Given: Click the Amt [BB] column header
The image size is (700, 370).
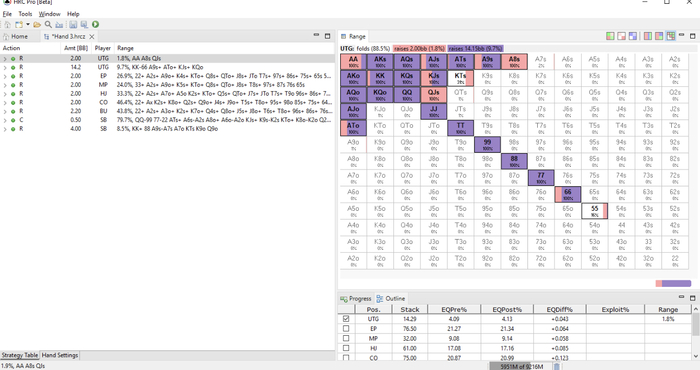Looking at the screenshot, I should pyautogui.click(x=76, y=48).
